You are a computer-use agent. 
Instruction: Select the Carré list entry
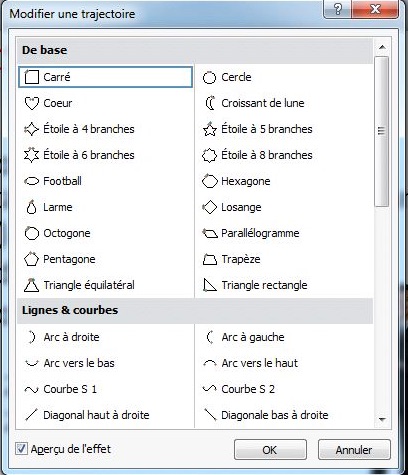pyautogui.click(x=106, y=77)
